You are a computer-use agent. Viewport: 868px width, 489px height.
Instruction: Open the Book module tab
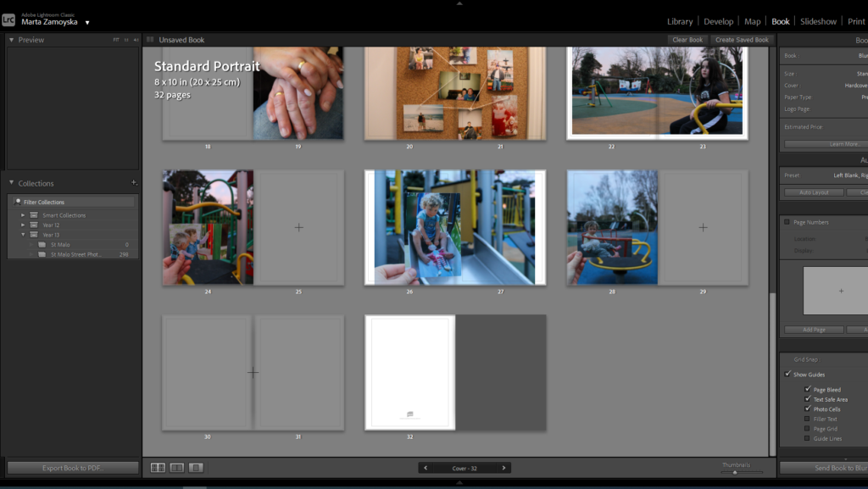coord(781,21)
